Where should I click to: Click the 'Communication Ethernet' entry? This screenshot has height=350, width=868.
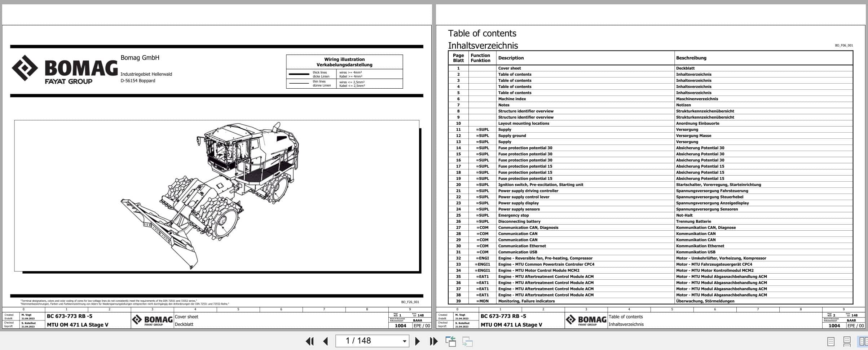pos(522,246)
